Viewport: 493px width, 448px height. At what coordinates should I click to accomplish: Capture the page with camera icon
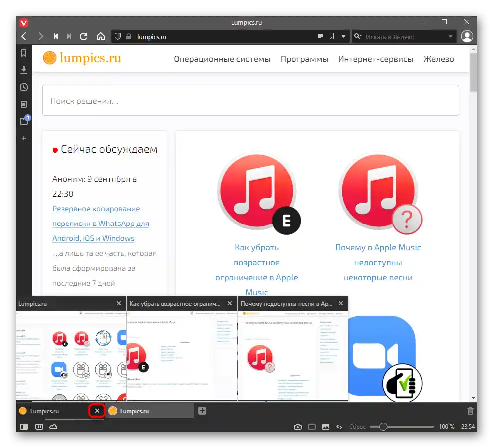298,427
